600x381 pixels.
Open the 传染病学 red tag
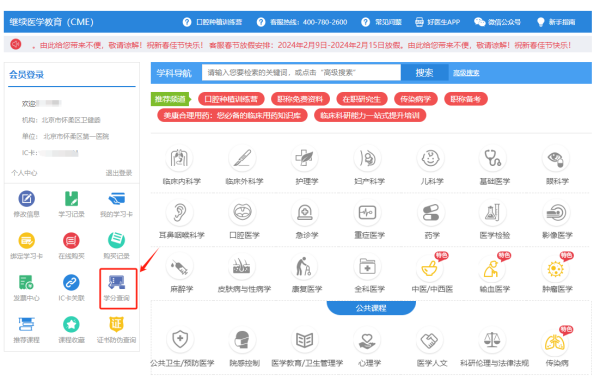pos(416,99)
